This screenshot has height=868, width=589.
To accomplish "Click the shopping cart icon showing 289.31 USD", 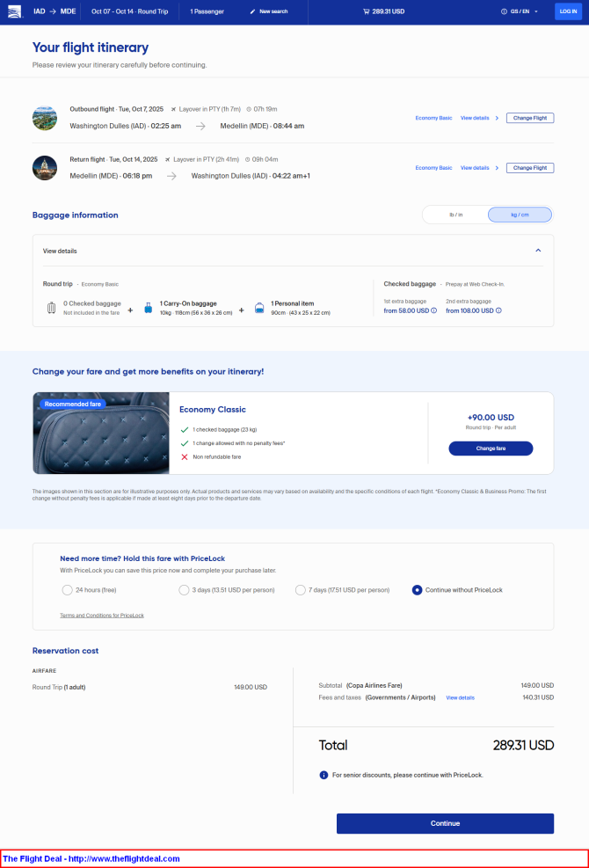I will pos(366,11).
